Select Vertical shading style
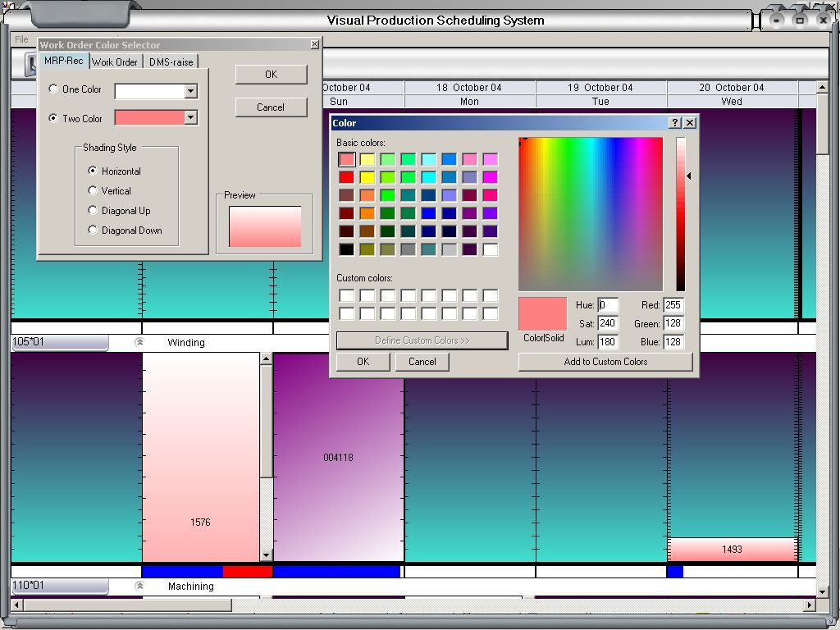 [x=93, y=191]
